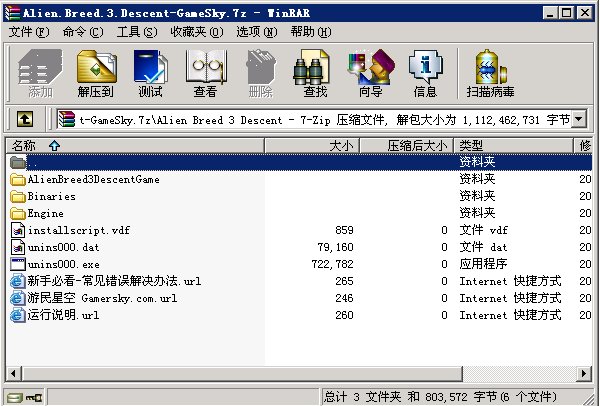Expand the address bar path dropdown
The height and width of the screenshot is (406, 600).
[579, 119]
